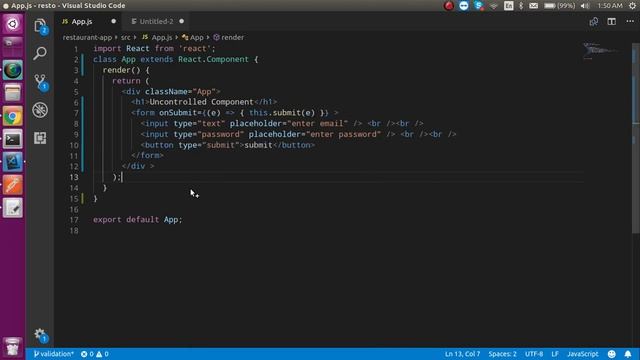The width and height of the screenshot is (640, 360).
Task: Open the battery indicator menu
Action: [560, 6]
